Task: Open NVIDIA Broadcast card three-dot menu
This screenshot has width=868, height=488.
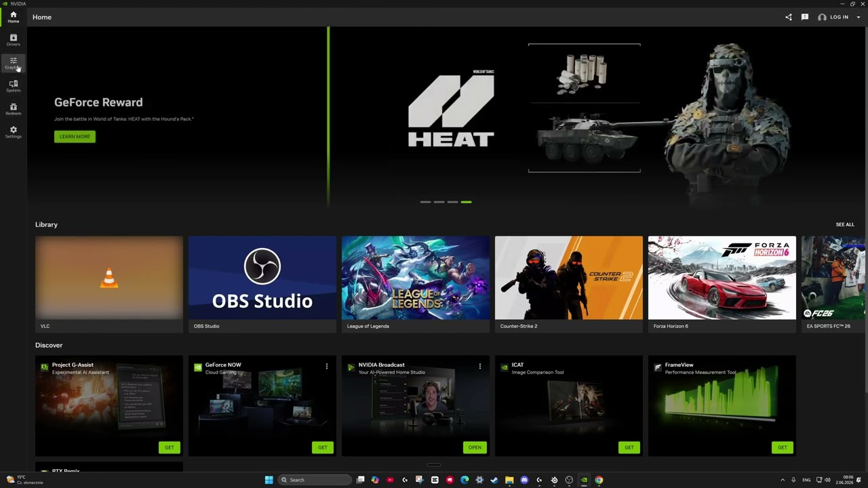Action: 480,366
